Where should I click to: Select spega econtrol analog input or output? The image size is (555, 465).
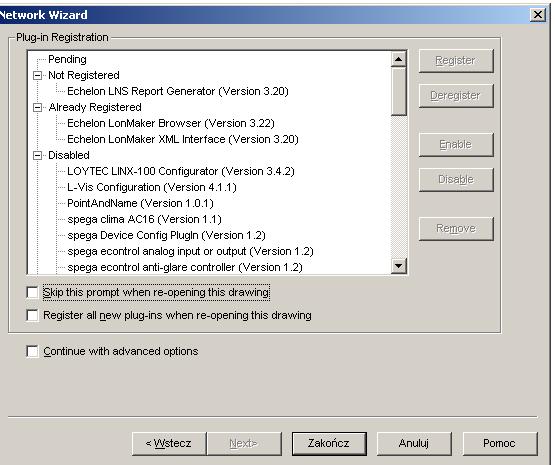[x=190, y=251]
